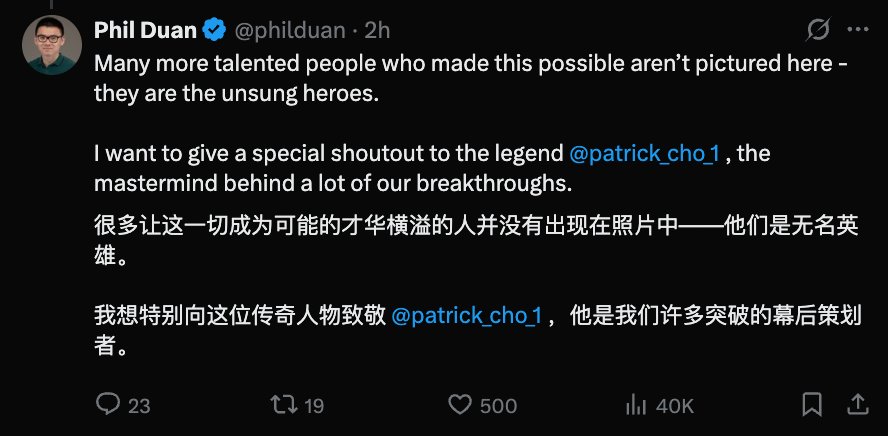
Task: Click the 19 reposts count
Action: [314, 406]
